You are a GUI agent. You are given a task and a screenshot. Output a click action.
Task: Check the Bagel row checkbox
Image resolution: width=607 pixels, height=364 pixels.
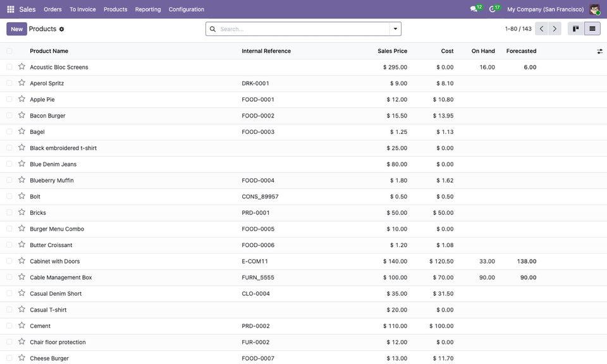tap(9, 132)
